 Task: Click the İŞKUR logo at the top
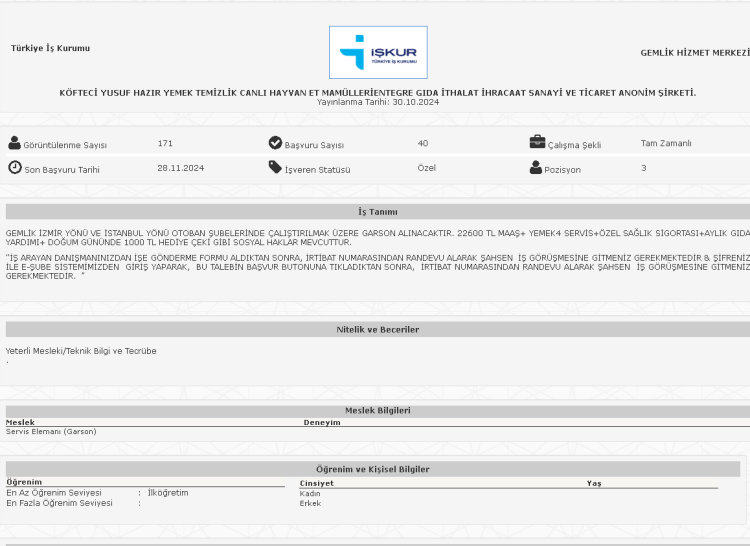(377, 52)
